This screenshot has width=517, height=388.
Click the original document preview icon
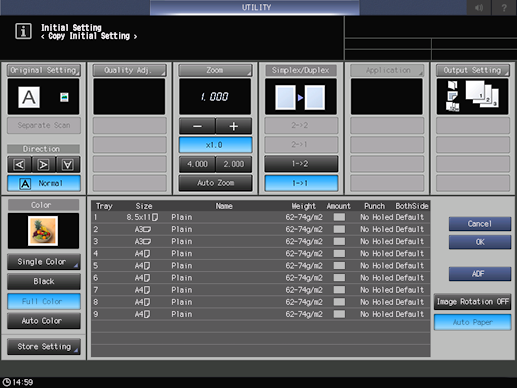pos(29,97)
